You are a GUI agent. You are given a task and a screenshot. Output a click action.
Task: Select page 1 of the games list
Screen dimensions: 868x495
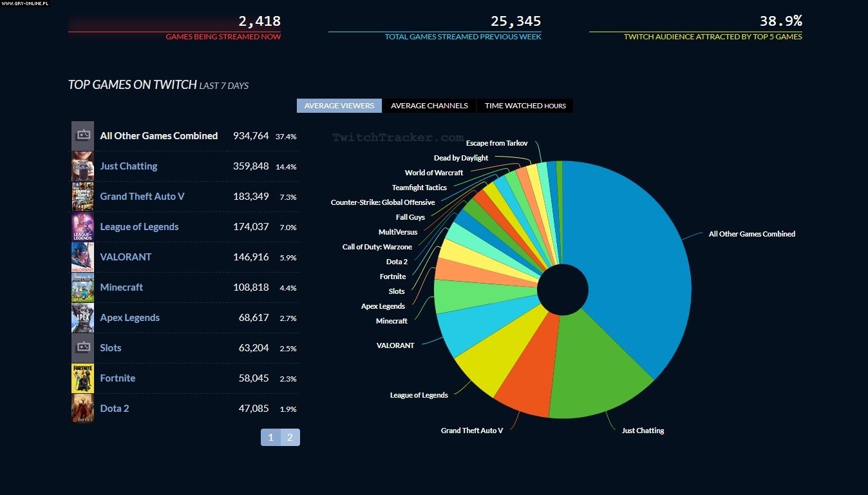pos(270,438)
